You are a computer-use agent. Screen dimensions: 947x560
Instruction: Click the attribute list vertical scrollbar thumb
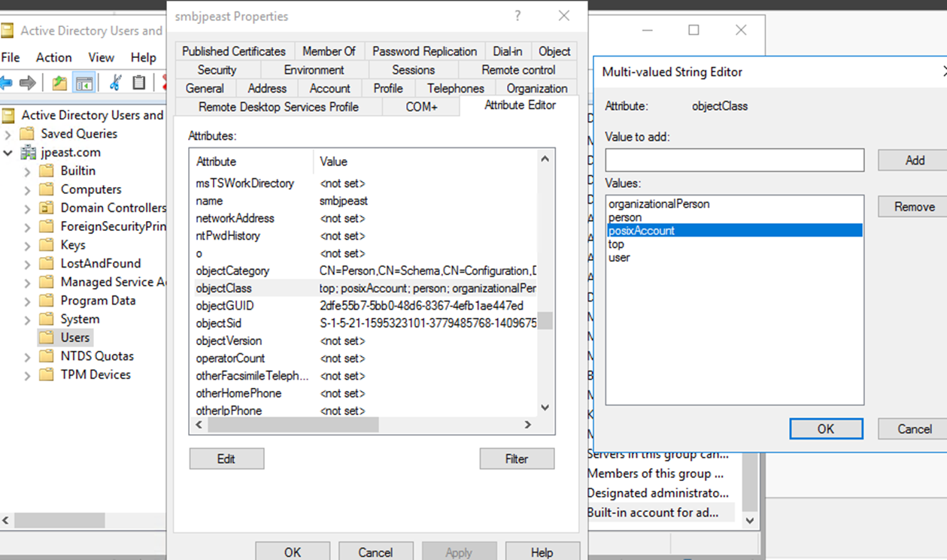(545, 321)
